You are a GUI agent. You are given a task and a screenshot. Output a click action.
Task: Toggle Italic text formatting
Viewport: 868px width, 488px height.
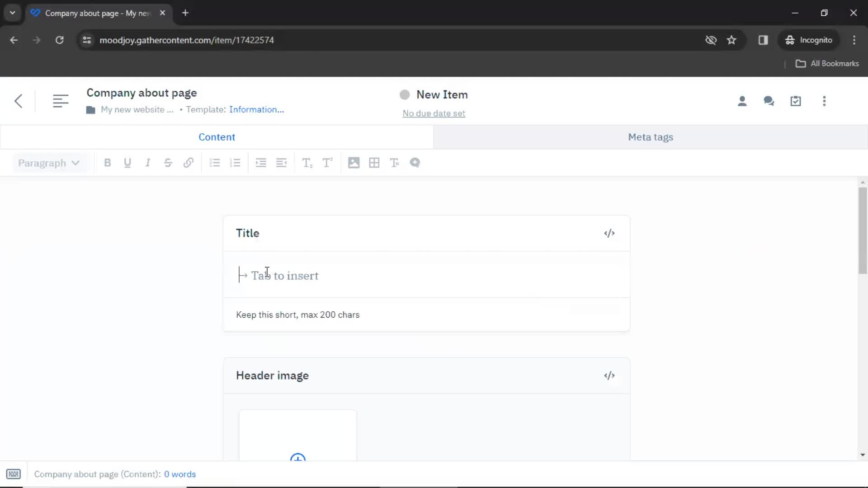(146, 163)
